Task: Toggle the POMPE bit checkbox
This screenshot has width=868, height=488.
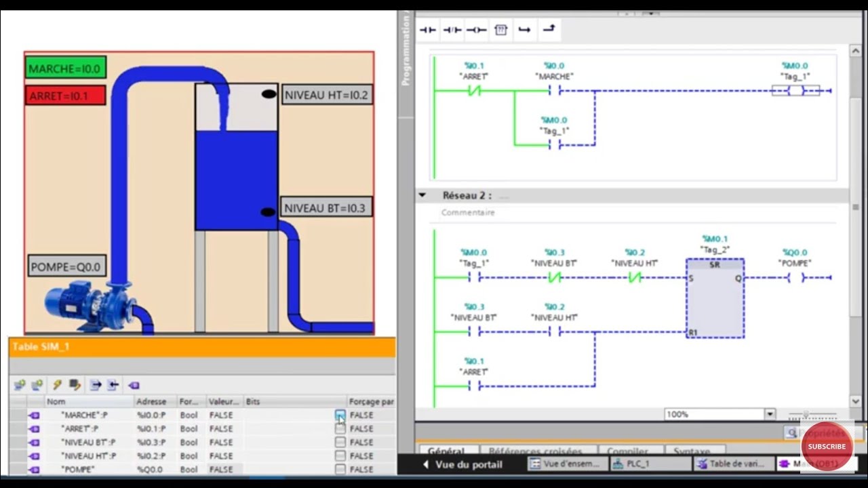Action: 340,469
